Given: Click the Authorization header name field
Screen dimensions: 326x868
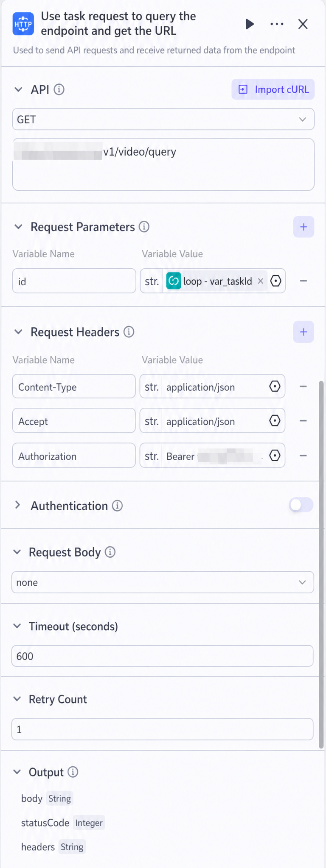Looking at the screenshot, I should (x=74, y=456).
